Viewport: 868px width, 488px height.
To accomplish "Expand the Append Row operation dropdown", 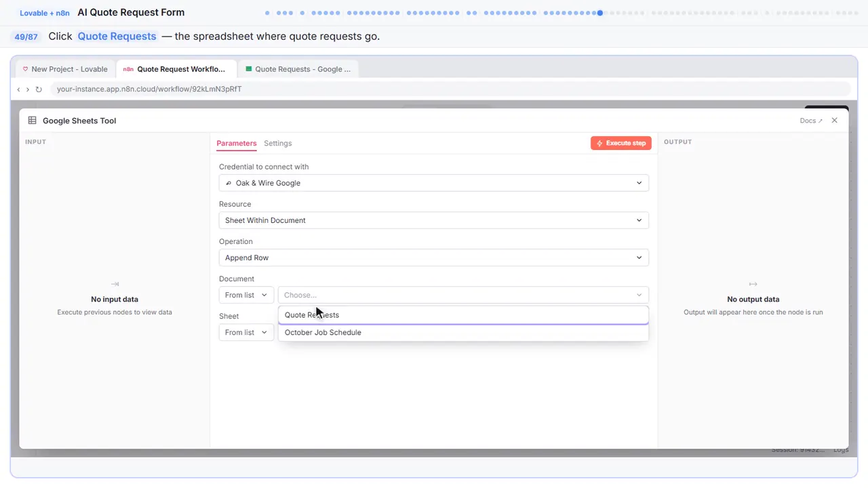I will pos(434,258).
